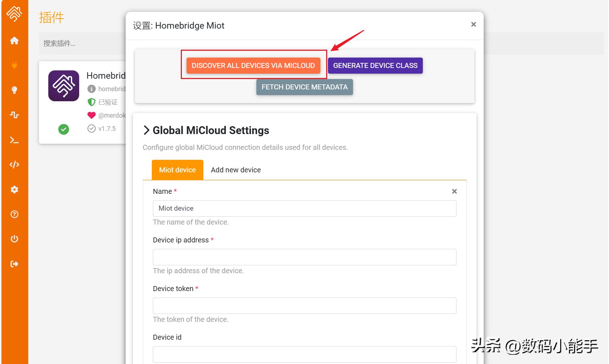Screen dimensions: 609x364
Task: Click the Log out icon in sidebar
Action: (14, 264)
